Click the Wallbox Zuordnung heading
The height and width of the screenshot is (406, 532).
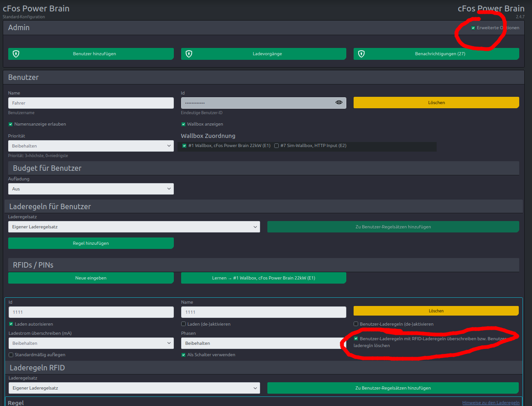(x=208, y=136)
